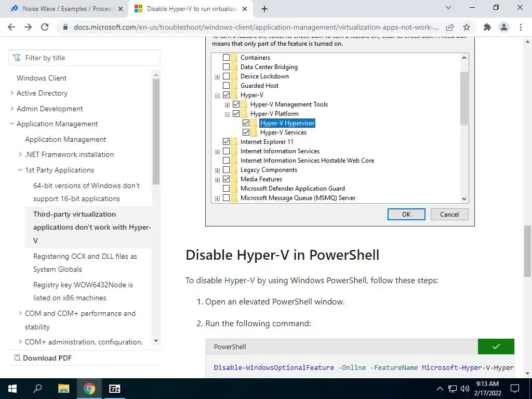Show hidden tray icons chevron

click(x=440, y=389)
